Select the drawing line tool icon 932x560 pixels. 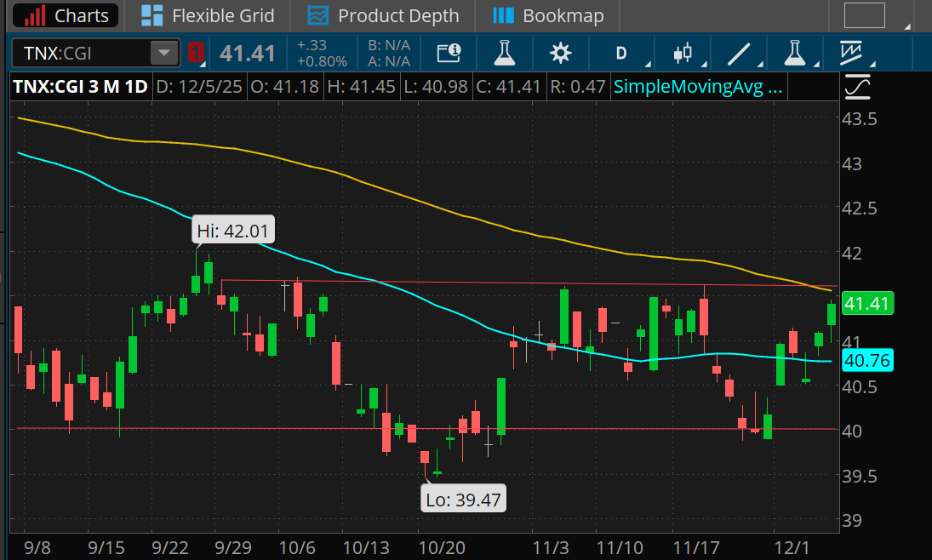pyautogui.click(x=740, y=52)
